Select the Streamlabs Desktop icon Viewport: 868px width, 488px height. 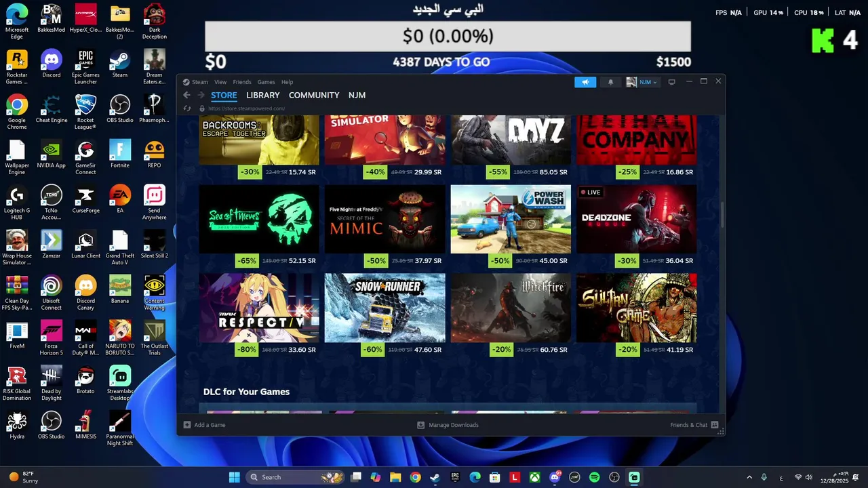click(120, 384)
